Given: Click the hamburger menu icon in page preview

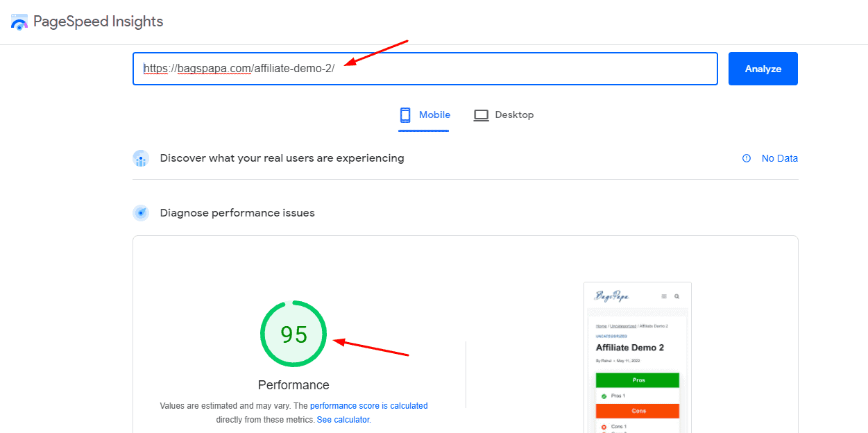Looking at the screenshot, I should 664,296.
